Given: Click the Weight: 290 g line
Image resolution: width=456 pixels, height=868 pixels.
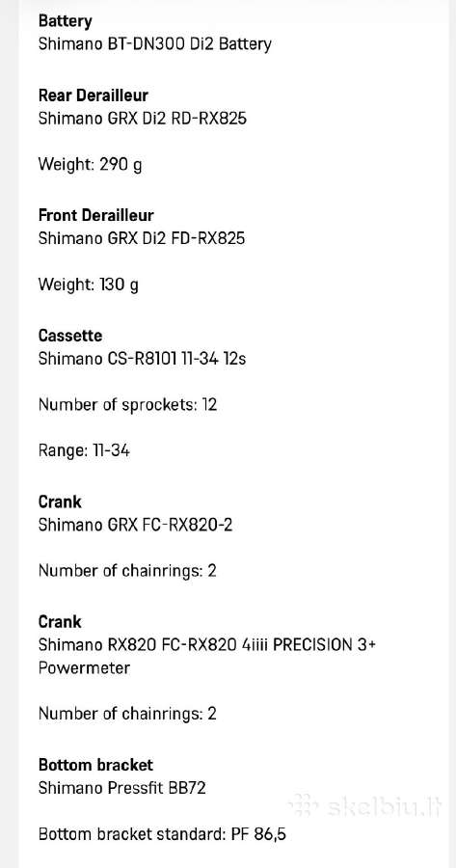Looking at the screenshot, I should 90,164.
